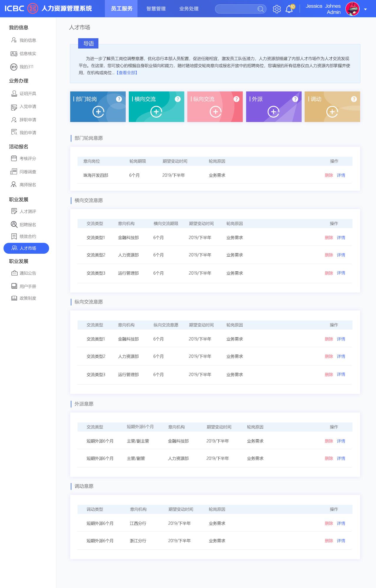Add new 横向交流 via plus icon
This screenshot has height=588, width=376.
(x=156, y=112)
